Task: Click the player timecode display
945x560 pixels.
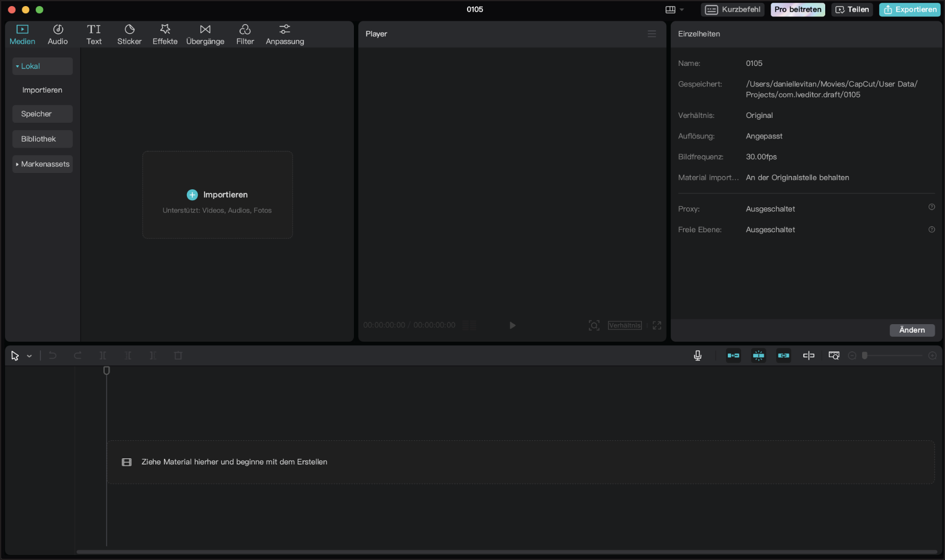Action: click(410, 325)
